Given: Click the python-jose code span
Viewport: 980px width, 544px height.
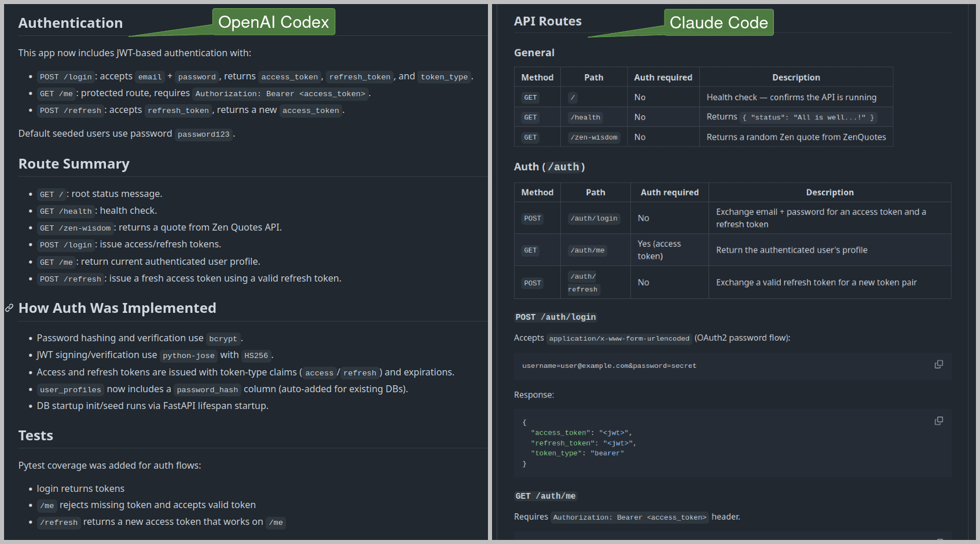Looking at the screenshot, I should (x=189, y=355).
